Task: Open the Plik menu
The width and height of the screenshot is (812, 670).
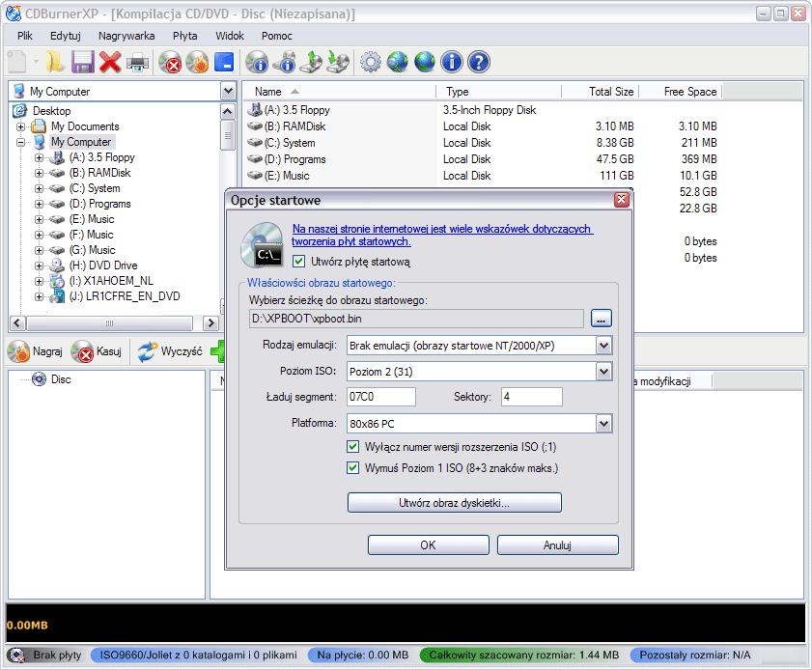Action: click(25, 36)
